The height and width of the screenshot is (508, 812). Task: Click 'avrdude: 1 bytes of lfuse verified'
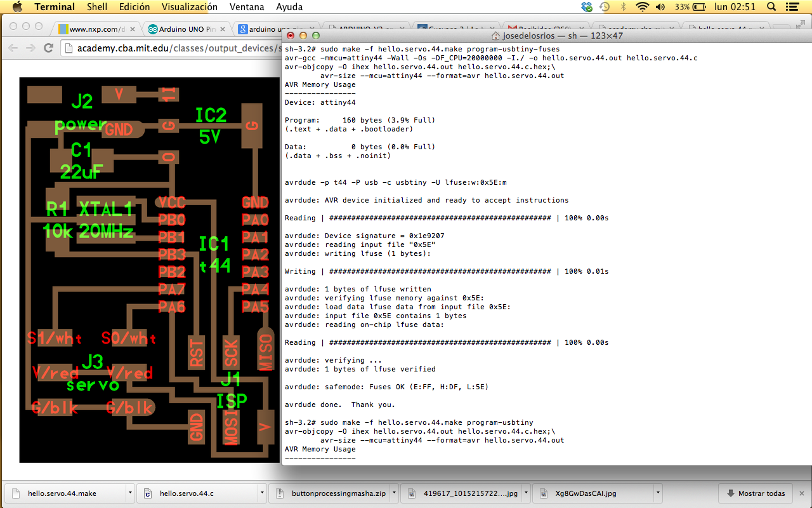(360, 369)
